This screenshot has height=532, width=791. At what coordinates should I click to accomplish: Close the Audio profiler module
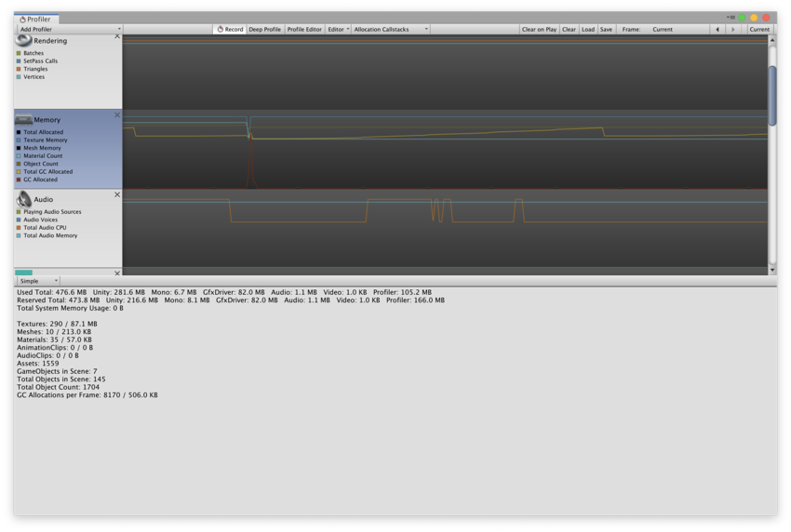(x=117, y=194)
